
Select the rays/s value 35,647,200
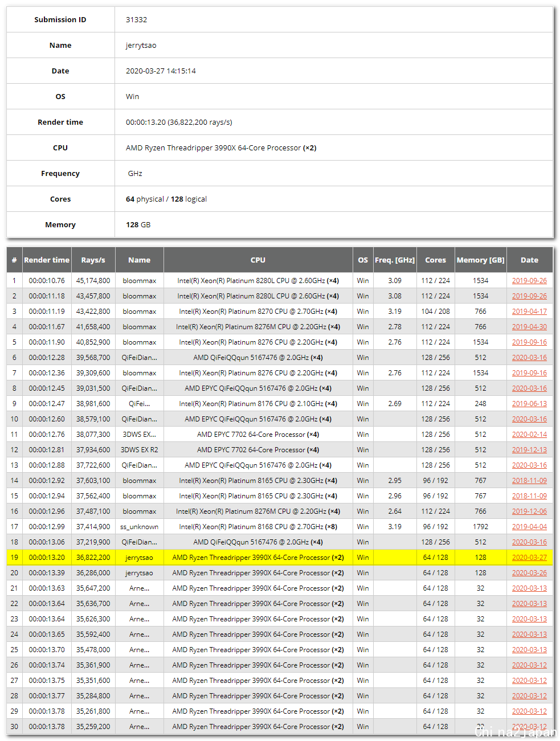pyautogui.click(x=93, y=588)
